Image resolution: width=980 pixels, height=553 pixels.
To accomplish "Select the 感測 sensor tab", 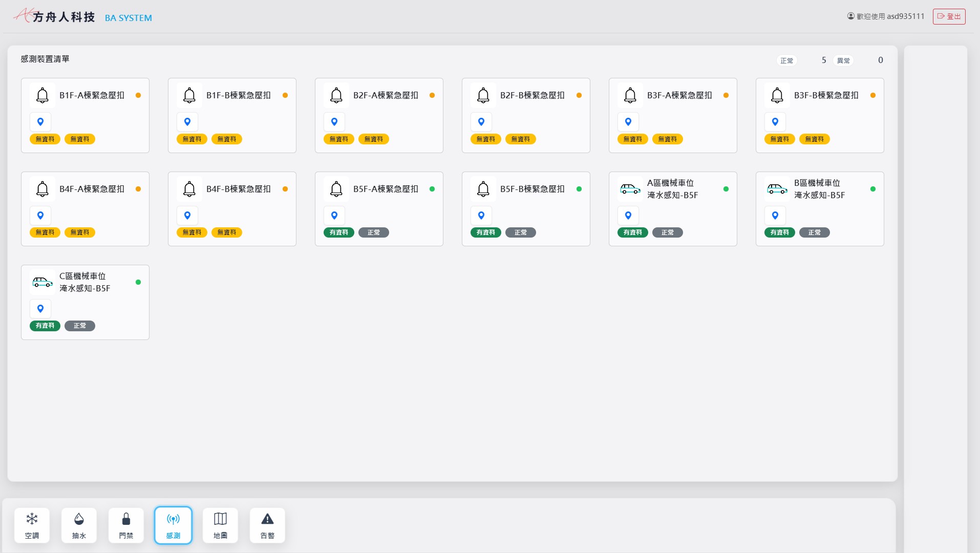I will (x=173, y=525).
